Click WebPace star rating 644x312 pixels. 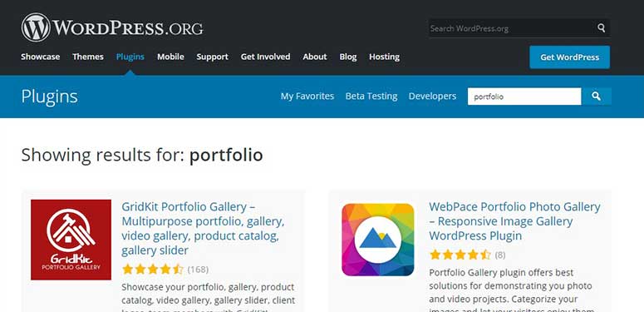[460, 255]
